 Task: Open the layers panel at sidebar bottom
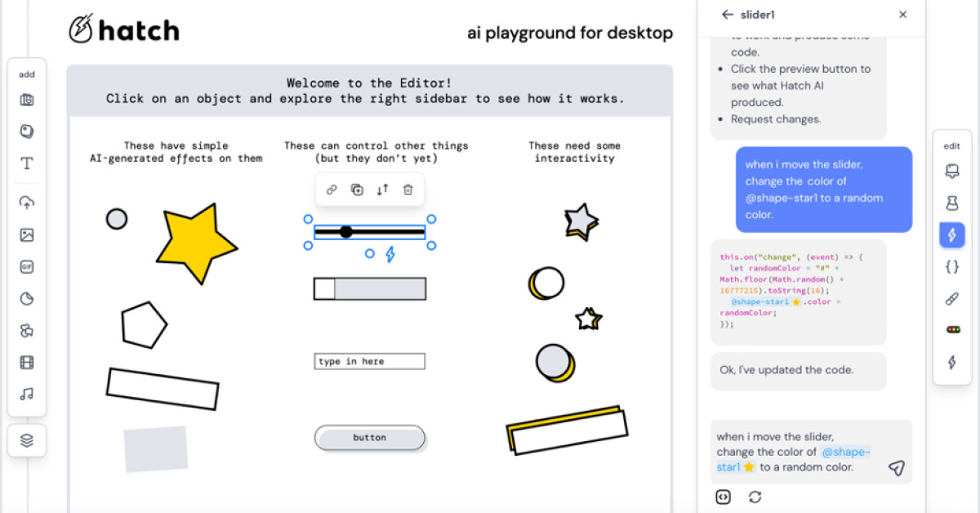[27, 440]
